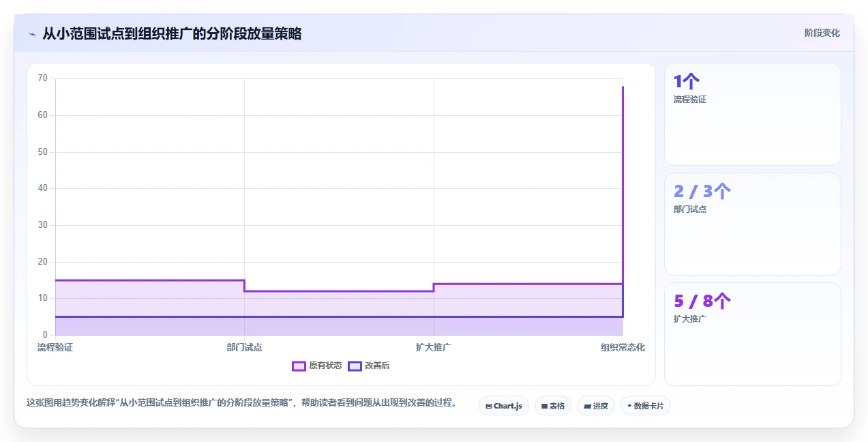The height and width of the screenshot is (442, 868).
Task: Click the 进度 tag icon
Action: (x=587, y=406)
